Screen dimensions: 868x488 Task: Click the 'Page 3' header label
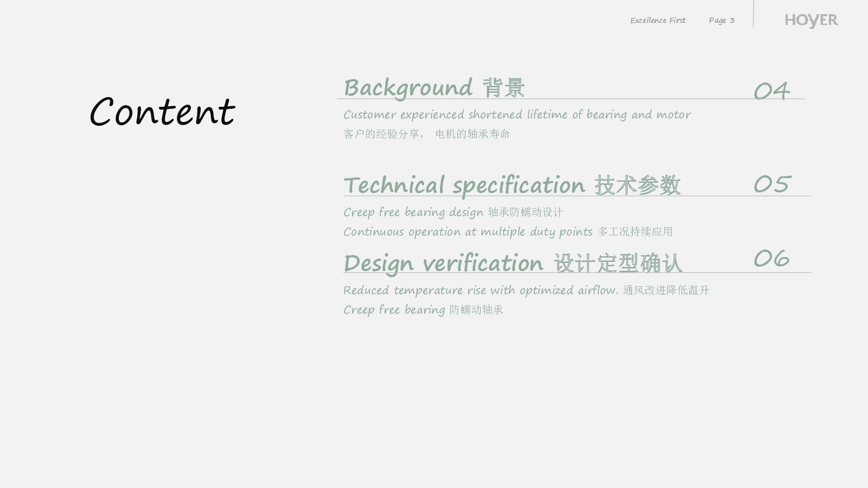click(722, 21)
